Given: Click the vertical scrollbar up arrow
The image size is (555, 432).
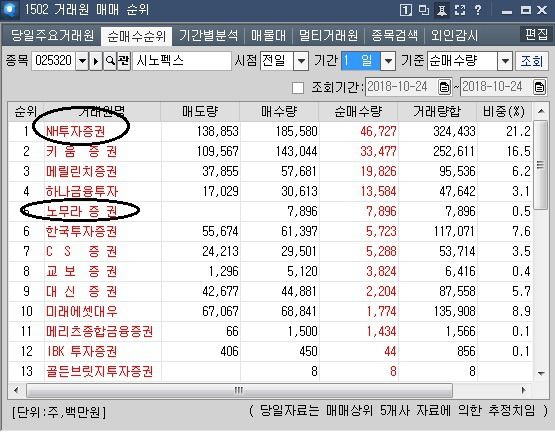Looking at the screenshot, I should point(540,112).
